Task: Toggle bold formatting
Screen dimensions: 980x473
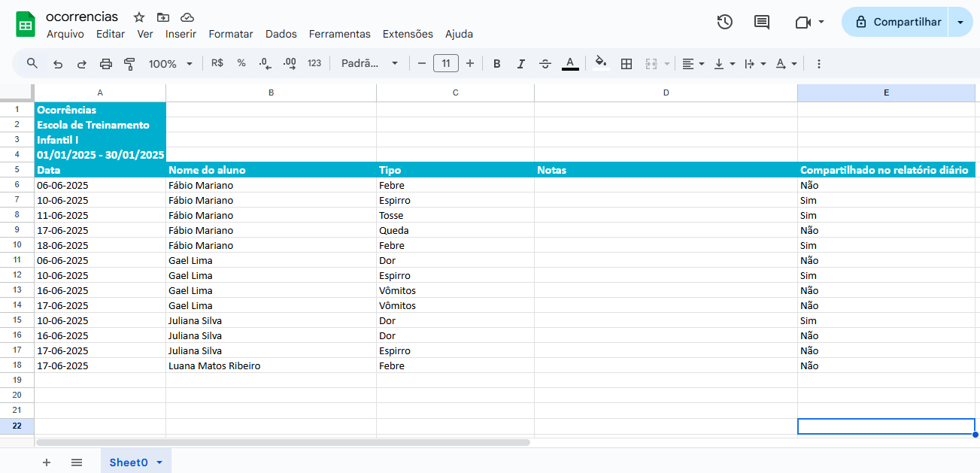Action: [497, 64]
